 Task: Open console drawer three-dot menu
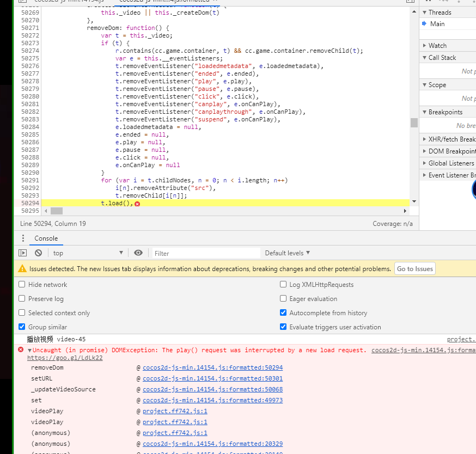[x=23, y=238]
